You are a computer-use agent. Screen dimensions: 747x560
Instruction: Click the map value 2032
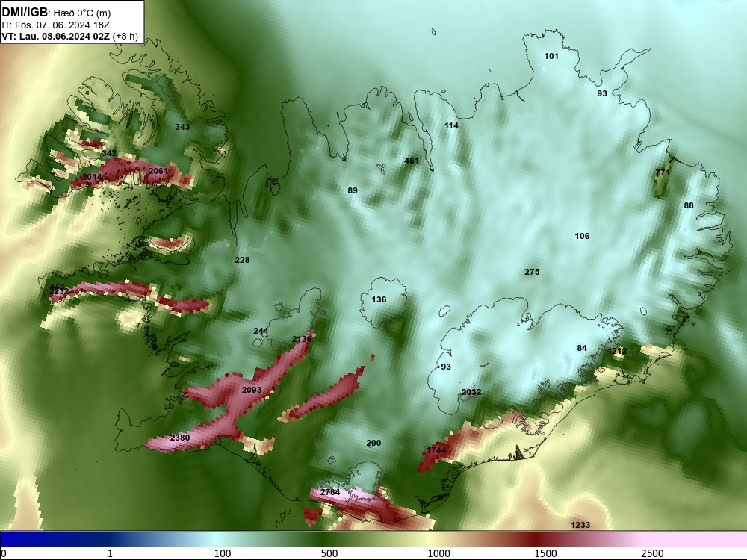(x=471, y=393)
